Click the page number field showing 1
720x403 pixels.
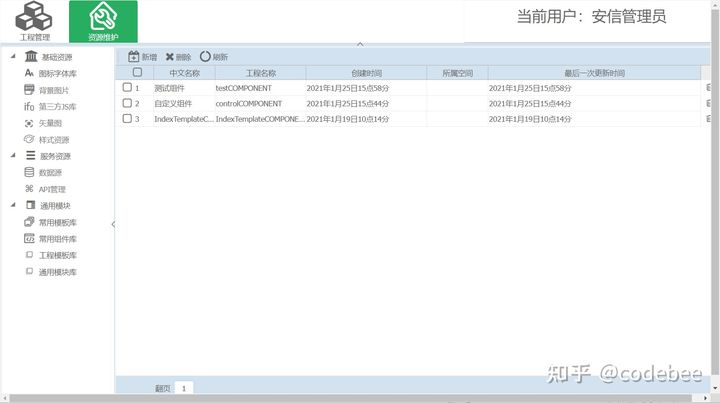click(x=184, y=388)
